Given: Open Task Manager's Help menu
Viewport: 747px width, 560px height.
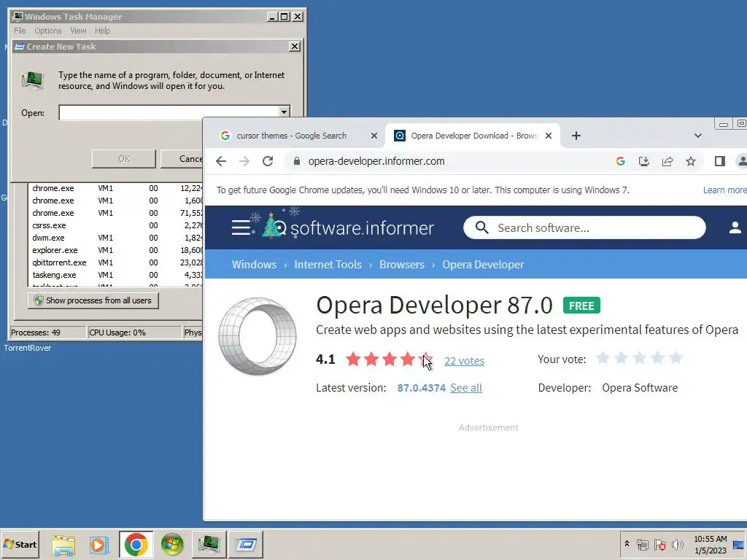Looking at the screenshot, I should tap(102, 31).
